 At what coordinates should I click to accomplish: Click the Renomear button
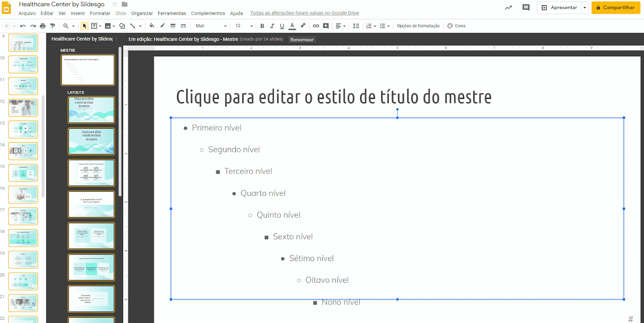(302, 39)
